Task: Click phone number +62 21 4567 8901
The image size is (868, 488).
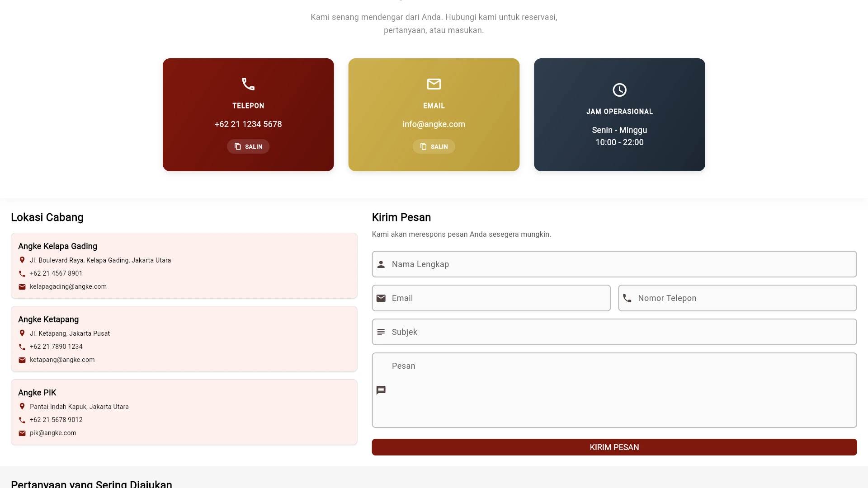Action: click(56, 273)
